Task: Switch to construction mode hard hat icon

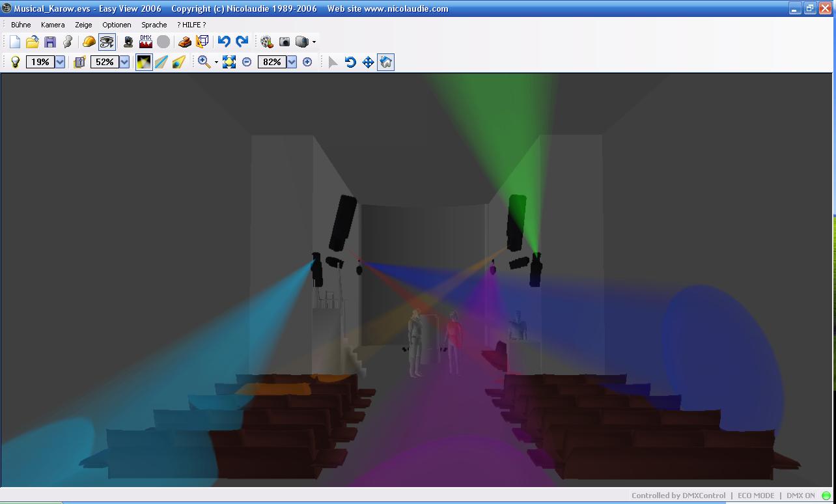Action: pyautogui.click(x=89, y=42)
